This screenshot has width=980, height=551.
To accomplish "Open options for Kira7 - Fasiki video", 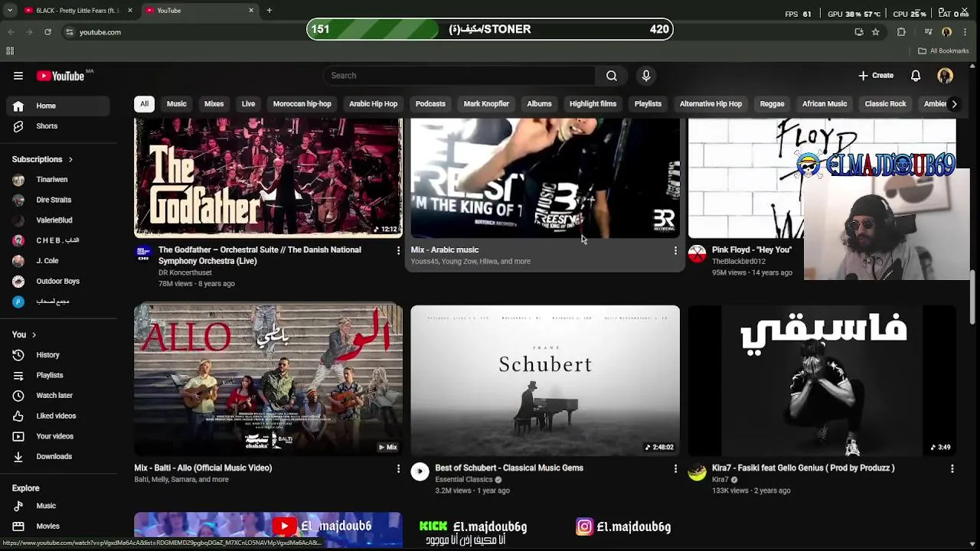I will tap(952, 468).
